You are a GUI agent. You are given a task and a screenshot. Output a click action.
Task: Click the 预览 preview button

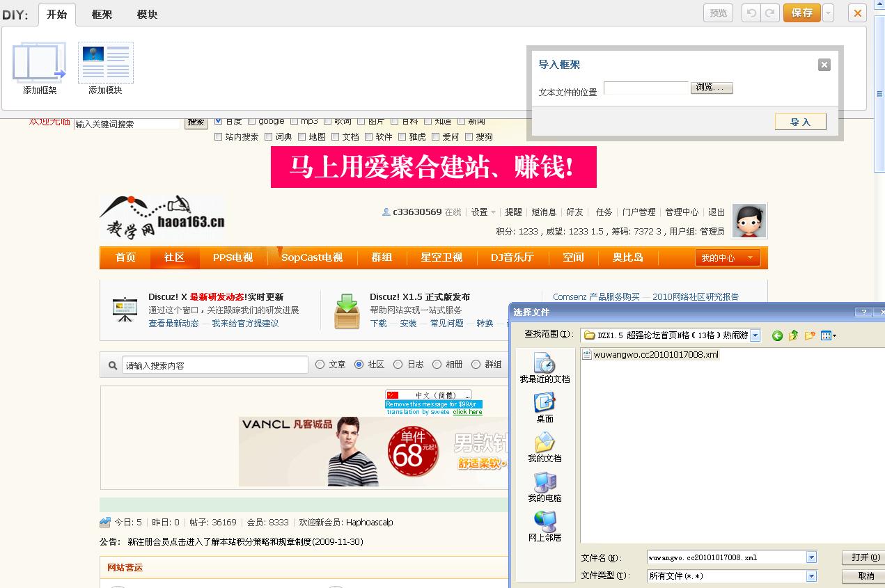tap(719, 13)
